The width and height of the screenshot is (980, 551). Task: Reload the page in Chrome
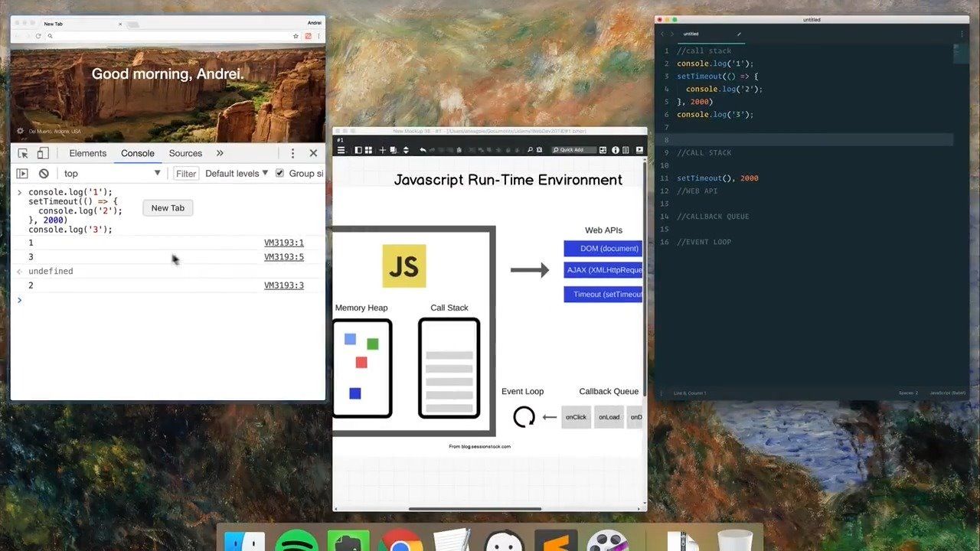38,36
